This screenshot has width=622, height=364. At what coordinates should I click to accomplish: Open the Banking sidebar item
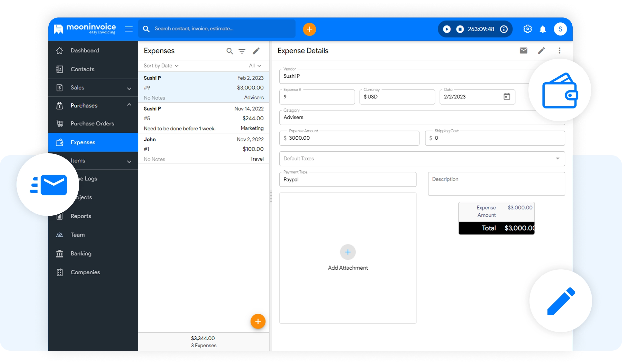tap(81, 254)
